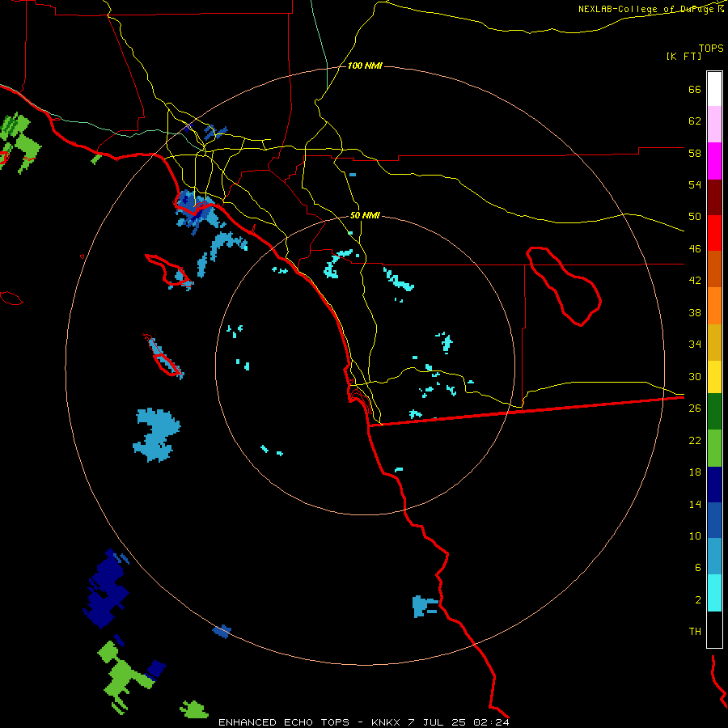Screen dimensions: 728x728
Task: Click the '58' legend scale value
Action: (695, 153)
